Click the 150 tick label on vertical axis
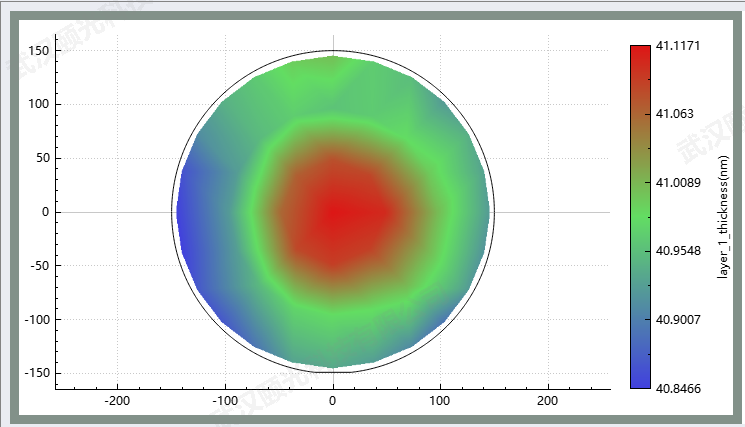Image resolution: width=745 pixels, height=427 pixels. coord(39,50)
